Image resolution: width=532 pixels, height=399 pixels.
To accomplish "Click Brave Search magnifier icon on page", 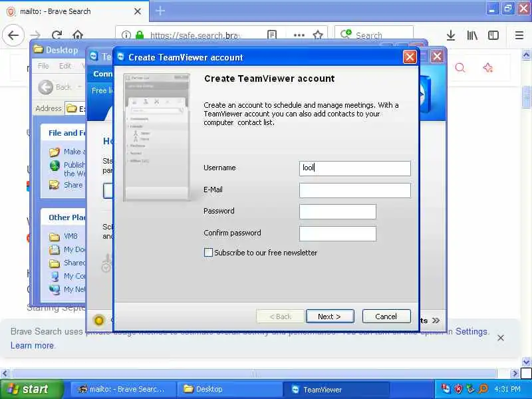I will [460, 68].
